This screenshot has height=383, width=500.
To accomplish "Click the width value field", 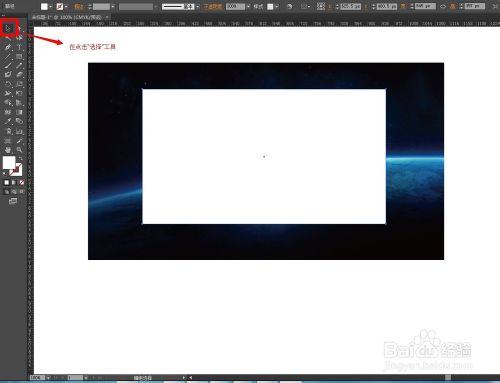I will 425,6.
